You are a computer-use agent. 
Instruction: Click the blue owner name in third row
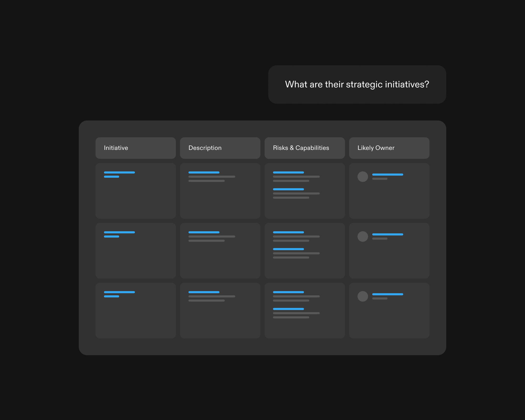387,294
